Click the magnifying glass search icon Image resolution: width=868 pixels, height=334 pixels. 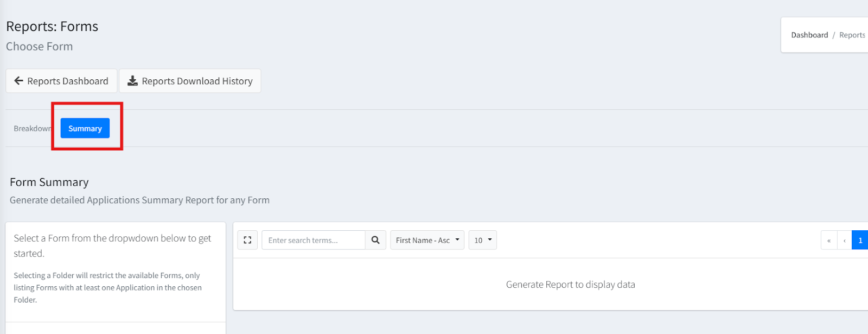tap(375, 240)
